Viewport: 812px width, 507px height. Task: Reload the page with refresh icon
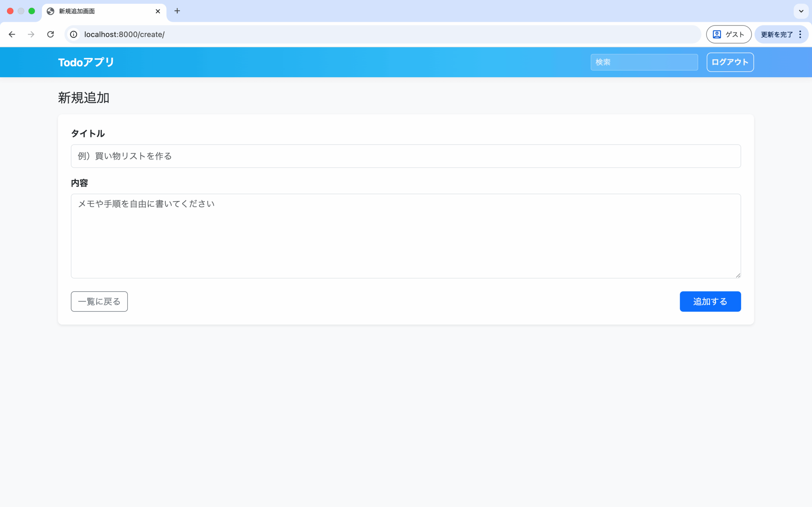[x=51, y=34]
